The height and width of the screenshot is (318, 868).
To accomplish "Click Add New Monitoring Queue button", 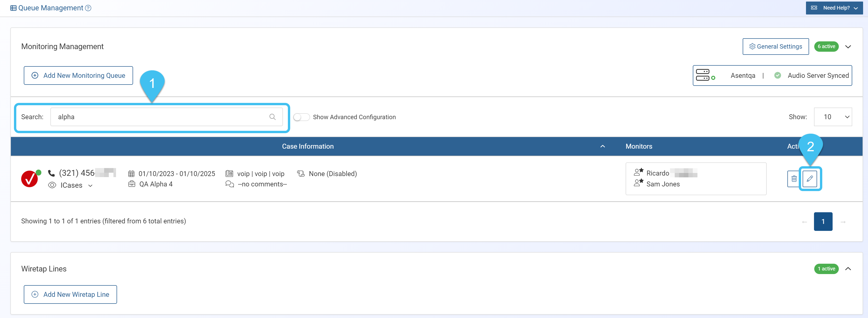I will (x=78, y=75).
